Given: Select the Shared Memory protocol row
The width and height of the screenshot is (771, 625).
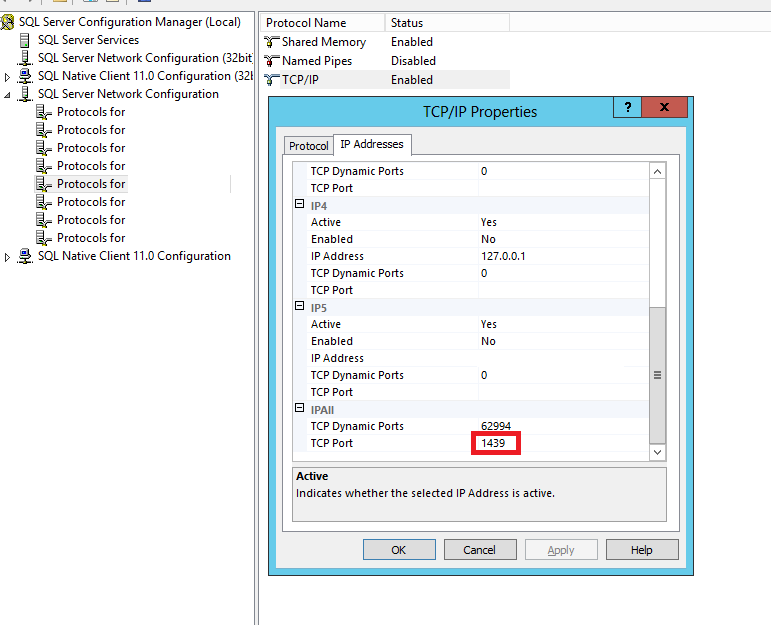Looking at the screenshot, I should point(386,42).
